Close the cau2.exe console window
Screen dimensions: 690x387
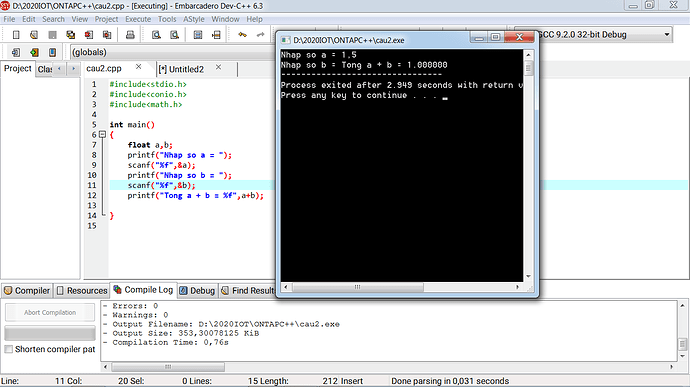coord(519,37)
